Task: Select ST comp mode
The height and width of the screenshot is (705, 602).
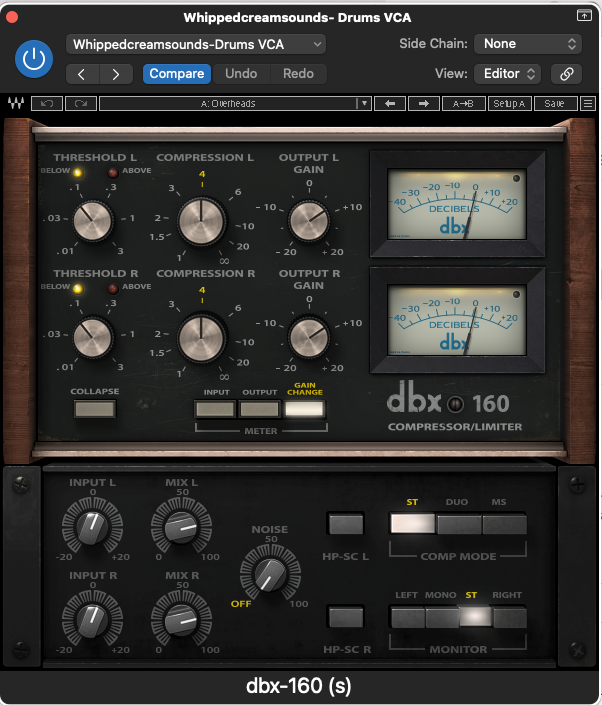Action: point(413,524)
